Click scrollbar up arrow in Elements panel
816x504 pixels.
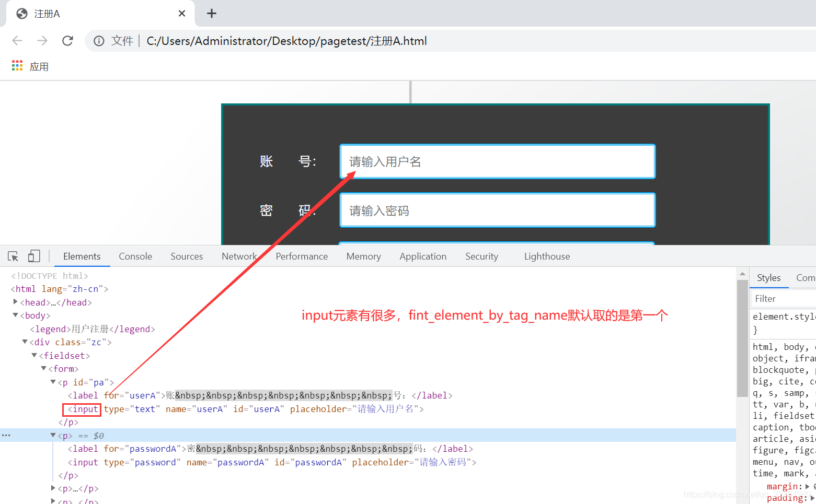pyautogui.click(x=742, y=274)
